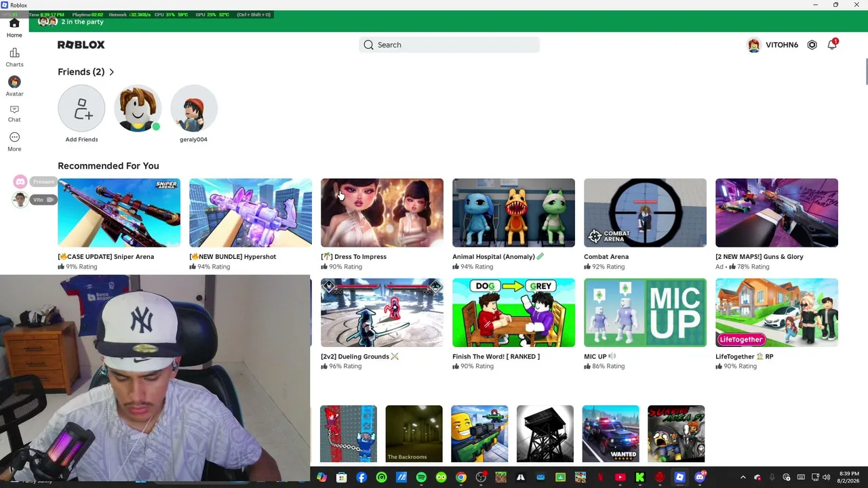Open Mail app from the taskbar
This screenshot has width=868, height=488.
pos(540,478)
